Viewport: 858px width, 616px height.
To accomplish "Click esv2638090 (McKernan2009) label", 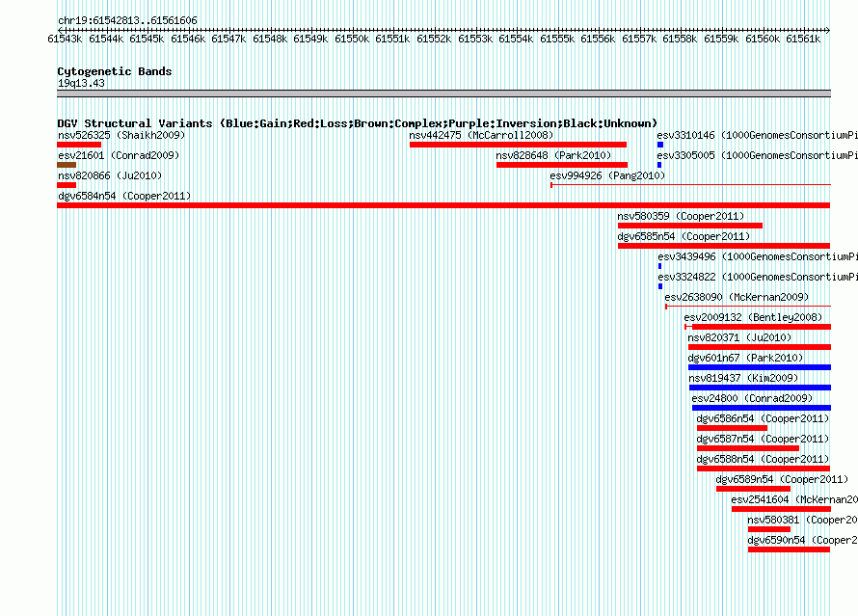I will 737,297.
